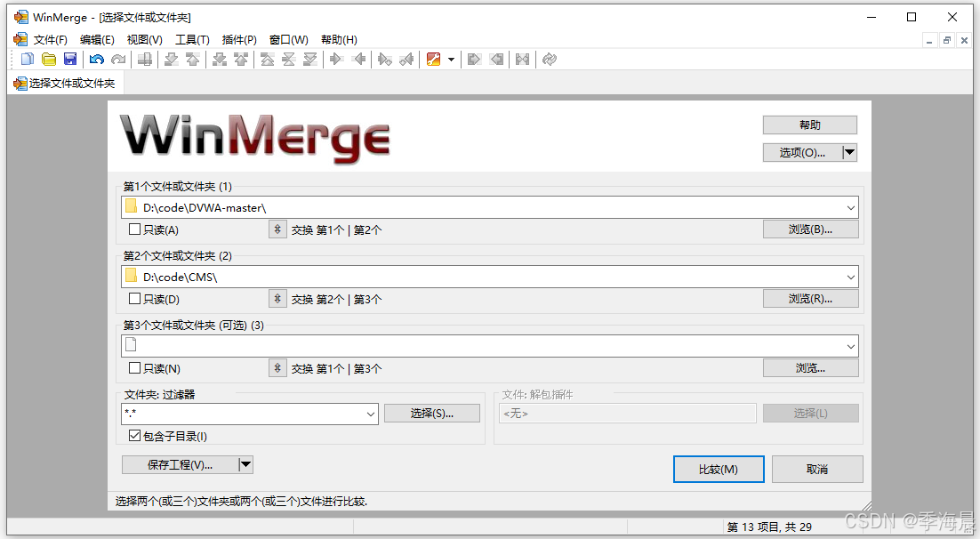Click the Open folder toolbar icon

[49, 60]
